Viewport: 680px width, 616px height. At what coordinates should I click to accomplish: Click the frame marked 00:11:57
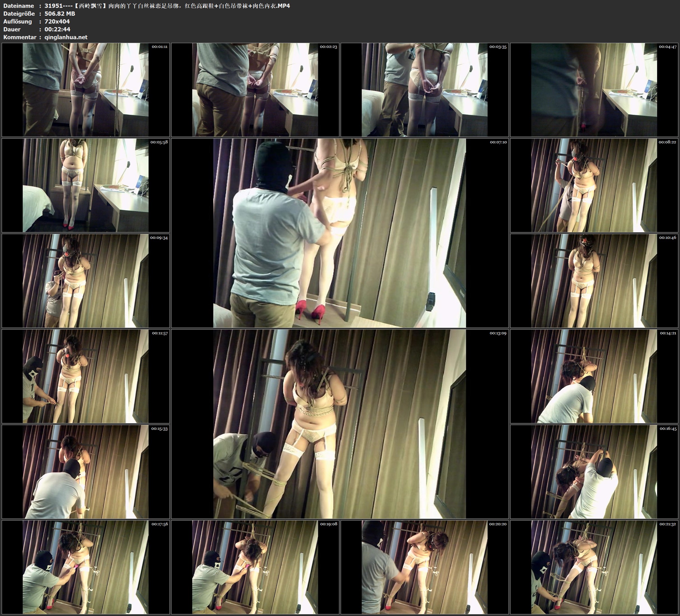click(86, 376)
